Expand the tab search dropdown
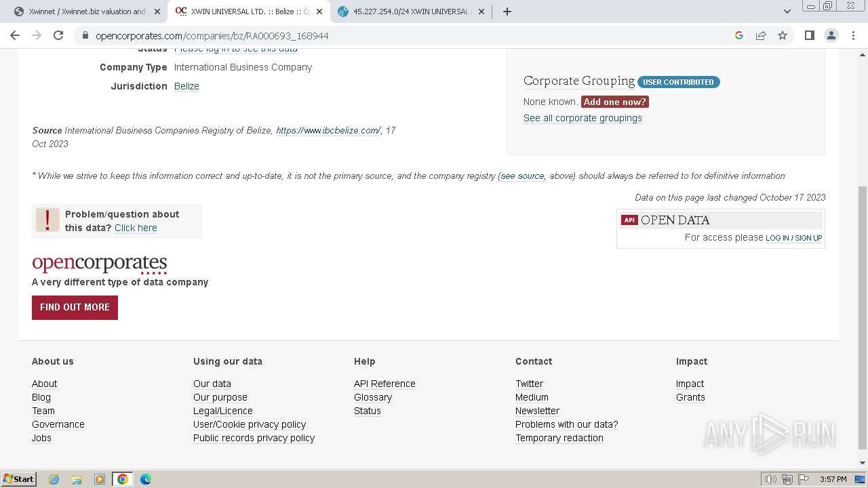 coord(787,12)
